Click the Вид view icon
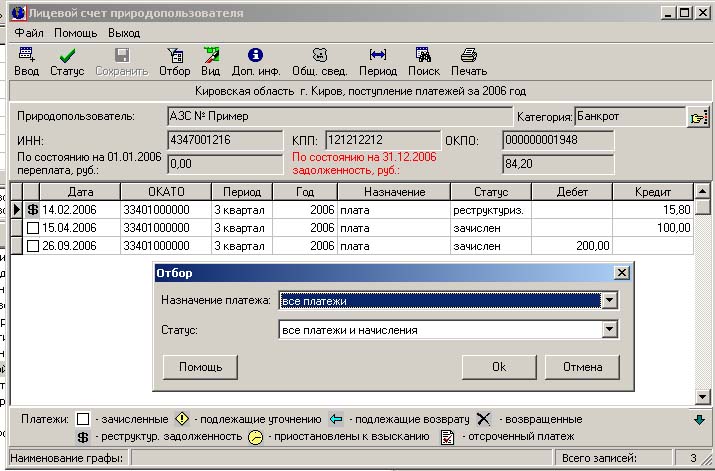This screenshot has width=715, height=471. [x=210, y=62]
